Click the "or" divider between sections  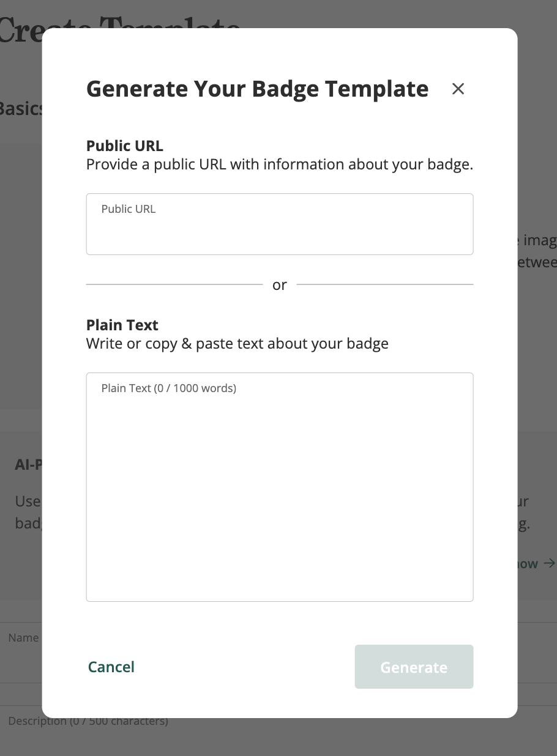coord(280,285)
